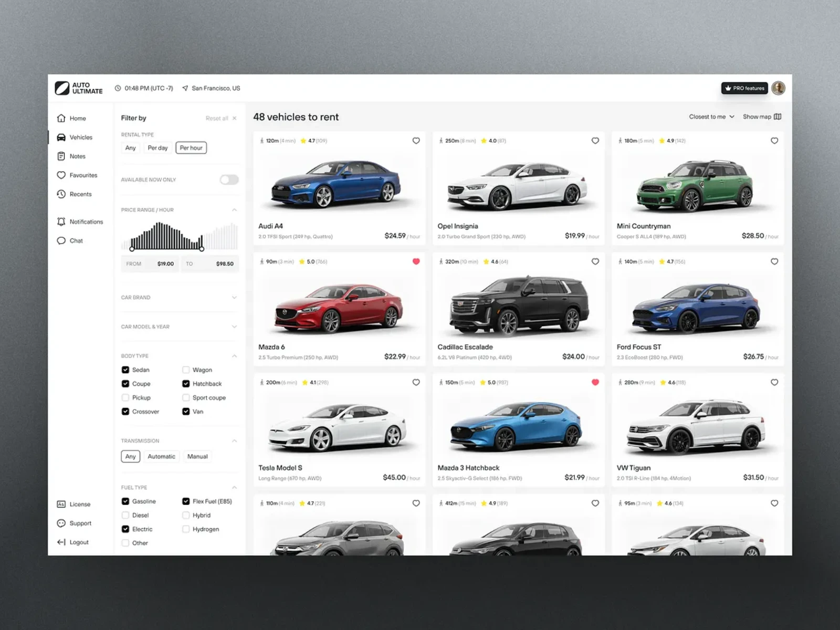Viewport: 840px width, 630px height.
Task: Click the X icon next to Reset all
Action: (234, 118)
